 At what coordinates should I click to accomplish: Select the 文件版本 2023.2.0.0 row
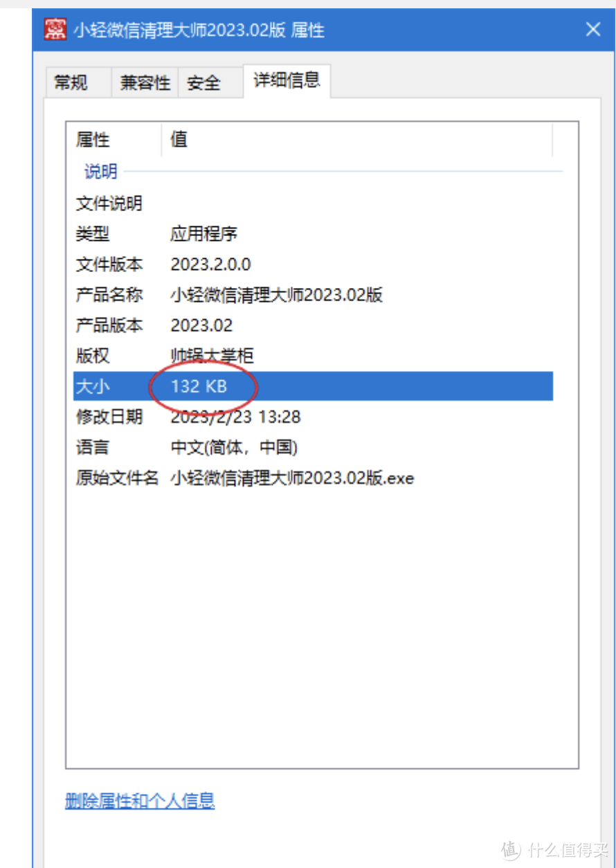313,264
